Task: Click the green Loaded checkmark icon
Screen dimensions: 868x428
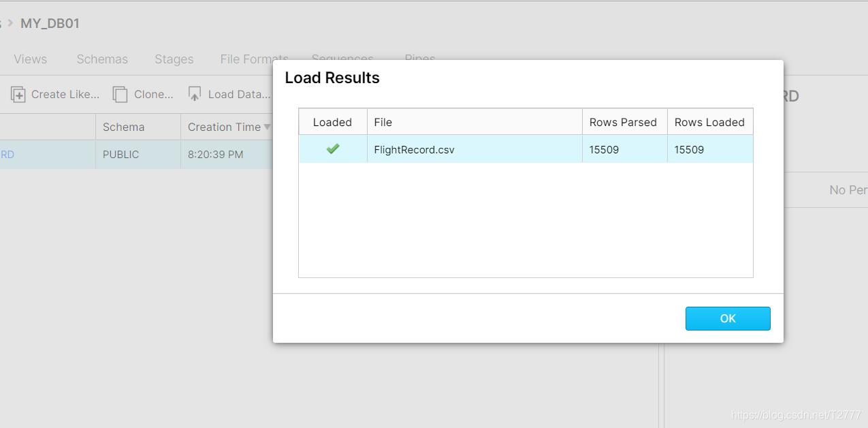Action: [x=333, y=149]
